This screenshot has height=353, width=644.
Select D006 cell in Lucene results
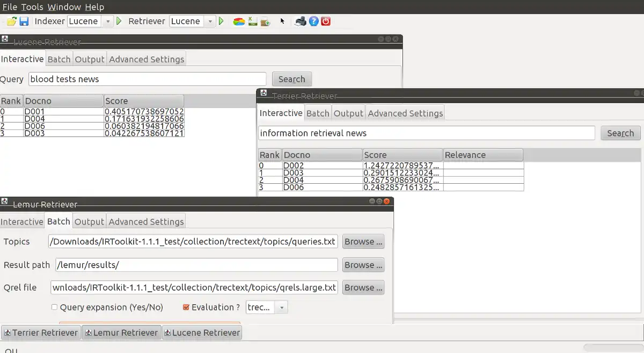[63, 126]
